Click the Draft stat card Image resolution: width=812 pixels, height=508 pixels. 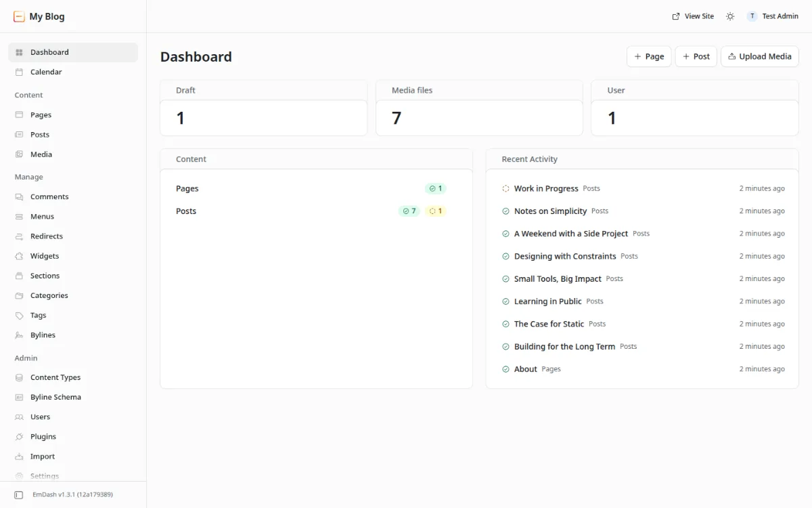point(264,108)
